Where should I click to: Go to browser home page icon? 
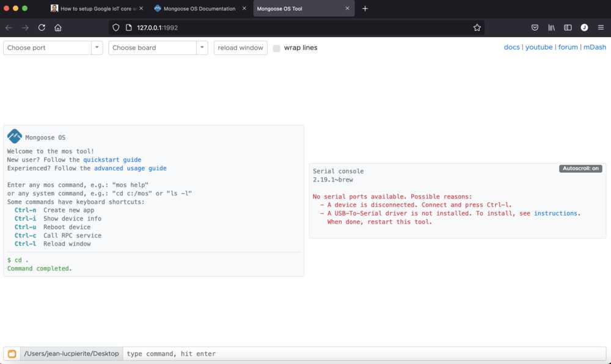[58, 27]
